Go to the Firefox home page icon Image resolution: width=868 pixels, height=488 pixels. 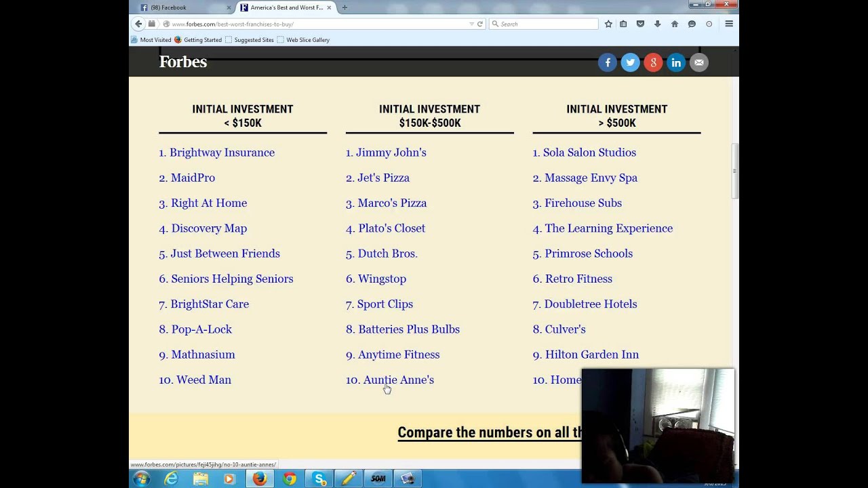pyautogui.click(x=674, y=24)
